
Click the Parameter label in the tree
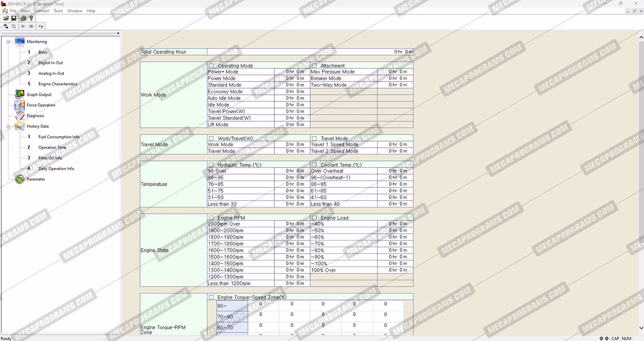pyautogui.click(x=36, y=179)
